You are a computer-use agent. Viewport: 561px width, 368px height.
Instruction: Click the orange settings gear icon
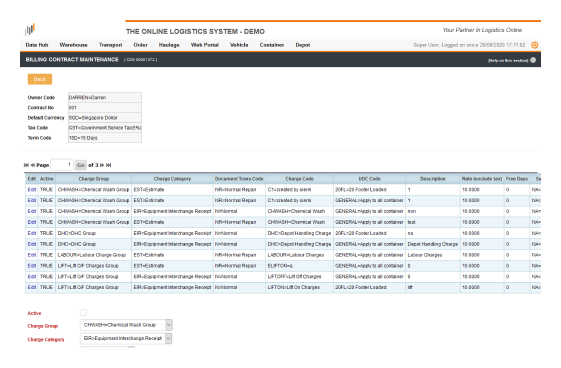click(x=535, y=45)
